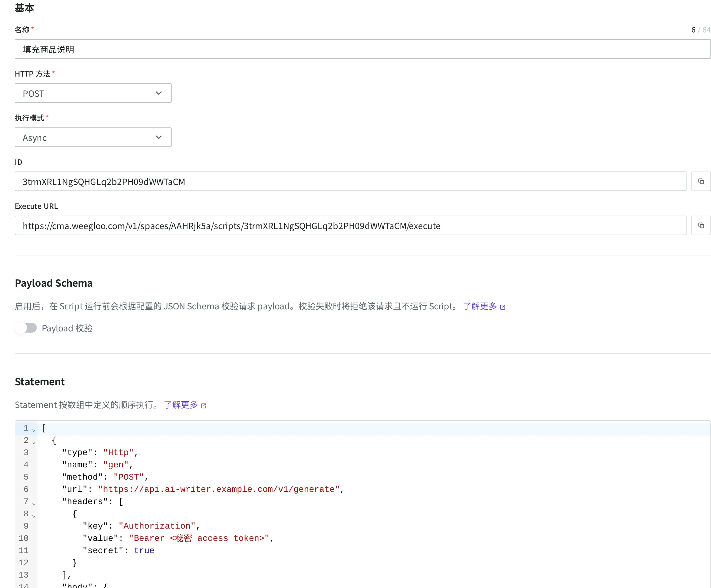711x588 pixels.
Task: Click line number 13 in the gutter
Action: (23, 575)
